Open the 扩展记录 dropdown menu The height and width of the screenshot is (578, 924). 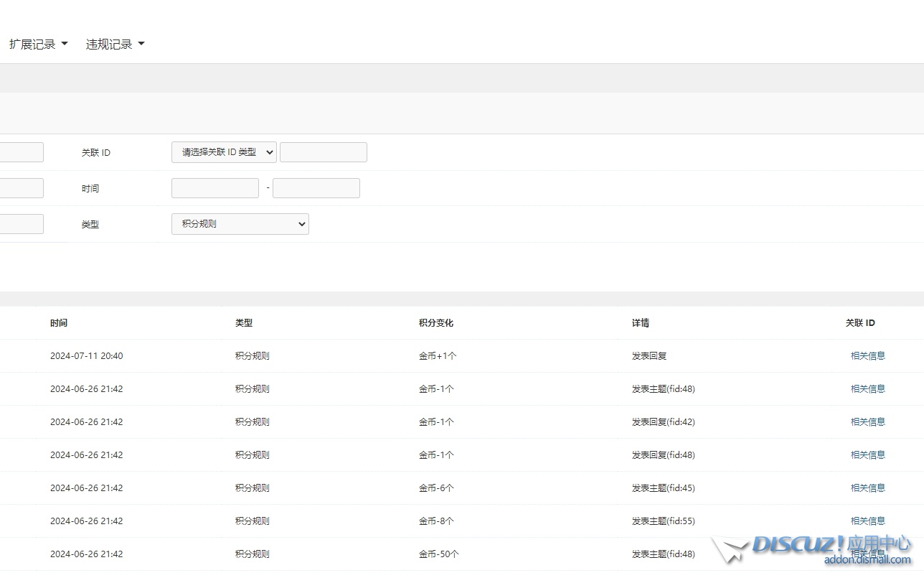pyautogui.click(x=38, y=45)
